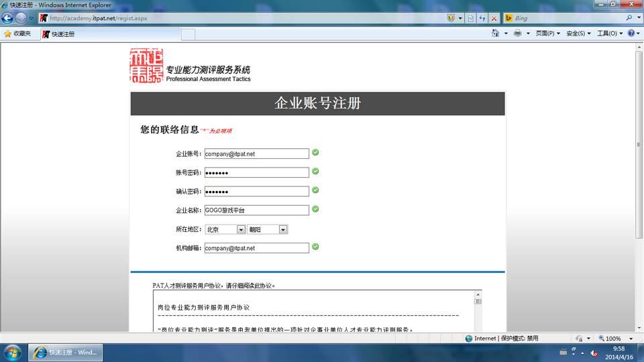
Task: Click green check next to 机构邮箱
Action: click(x=315, y=247)
